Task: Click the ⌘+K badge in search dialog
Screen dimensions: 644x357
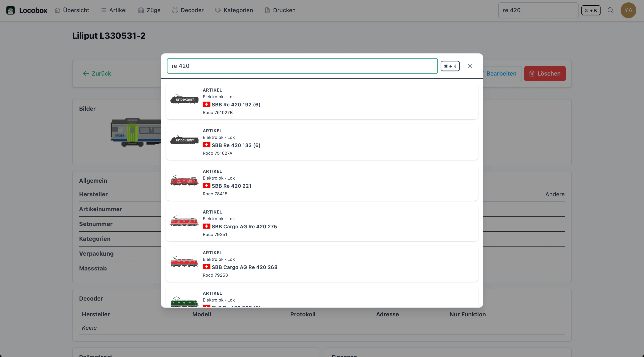Action: (x=450, y=66)
